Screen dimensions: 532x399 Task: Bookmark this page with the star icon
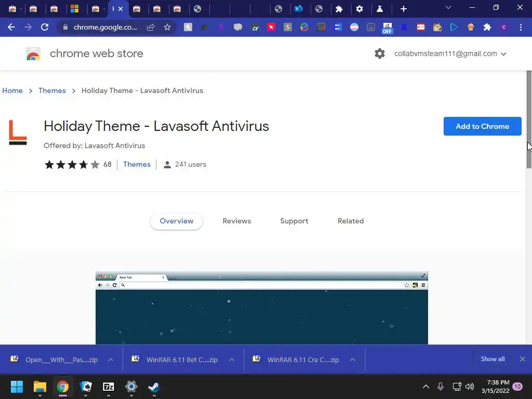167,27
